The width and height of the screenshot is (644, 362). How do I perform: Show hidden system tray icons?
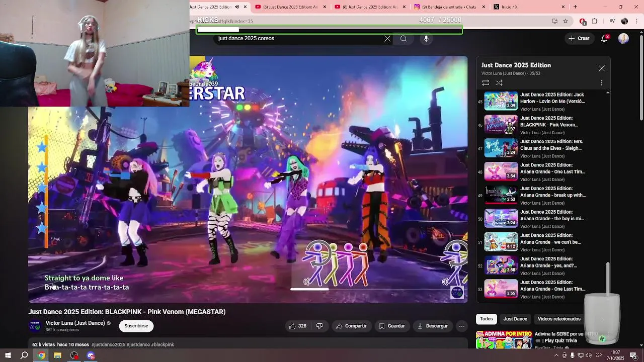(x=557, y=355)
